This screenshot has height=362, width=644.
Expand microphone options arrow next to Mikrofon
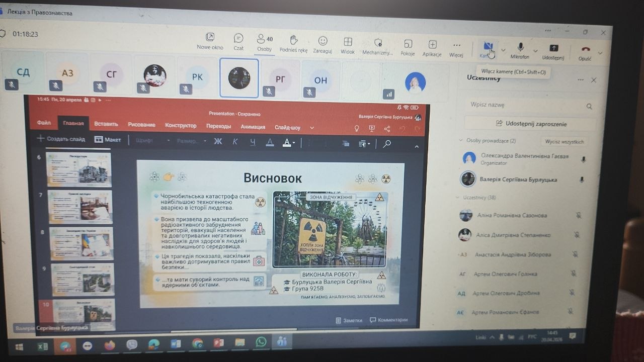tap(535, 51)
